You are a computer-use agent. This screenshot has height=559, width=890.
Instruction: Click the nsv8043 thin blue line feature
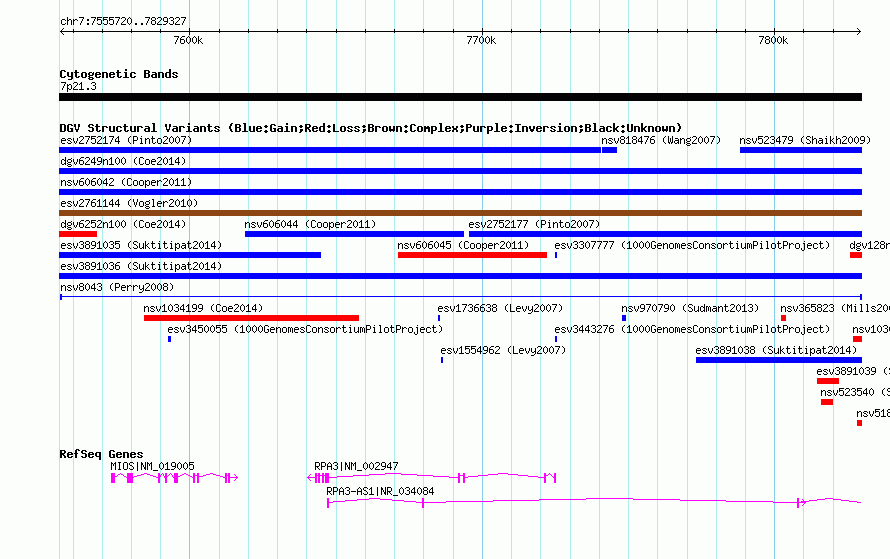460,297
